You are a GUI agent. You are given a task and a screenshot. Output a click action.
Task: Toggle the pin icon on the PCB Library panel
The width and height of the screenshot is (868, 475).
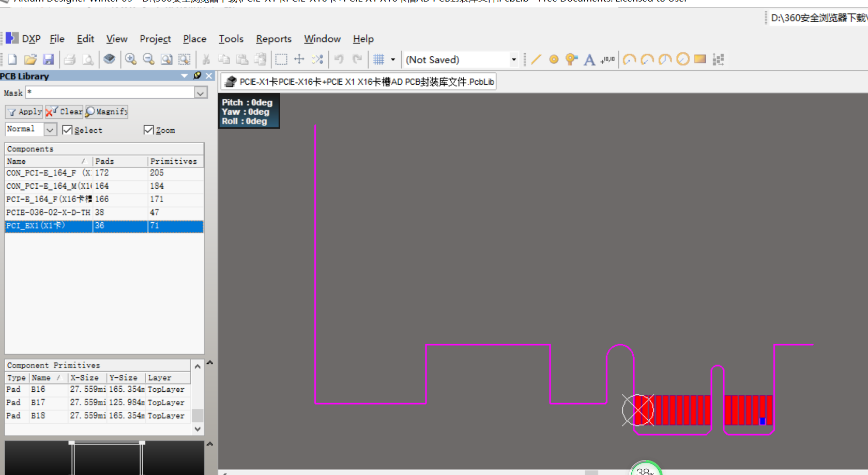(196, 75)
